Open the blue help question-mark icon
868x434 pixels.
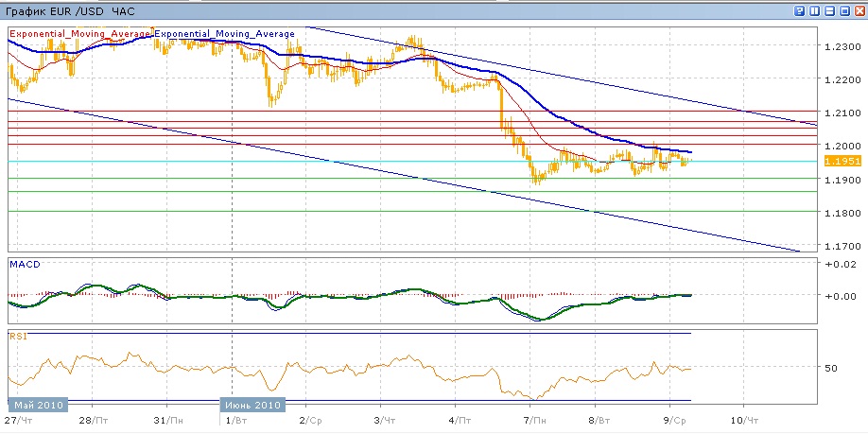click(x=799, y=10)
